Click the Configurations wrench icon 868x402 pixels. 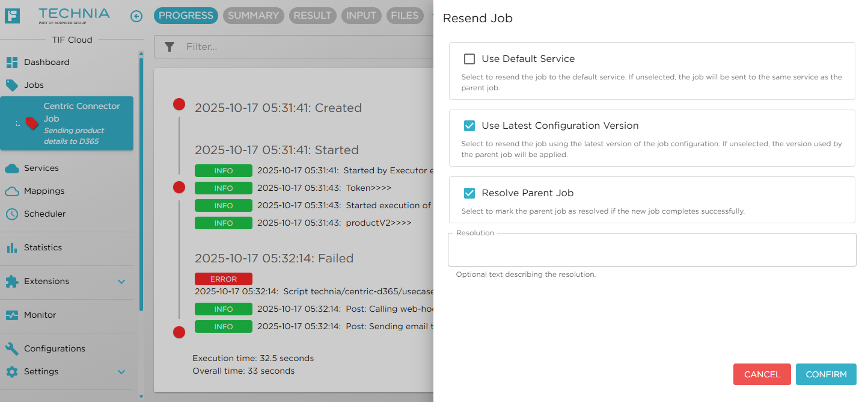pyautogui.click(x=12, y=349)
